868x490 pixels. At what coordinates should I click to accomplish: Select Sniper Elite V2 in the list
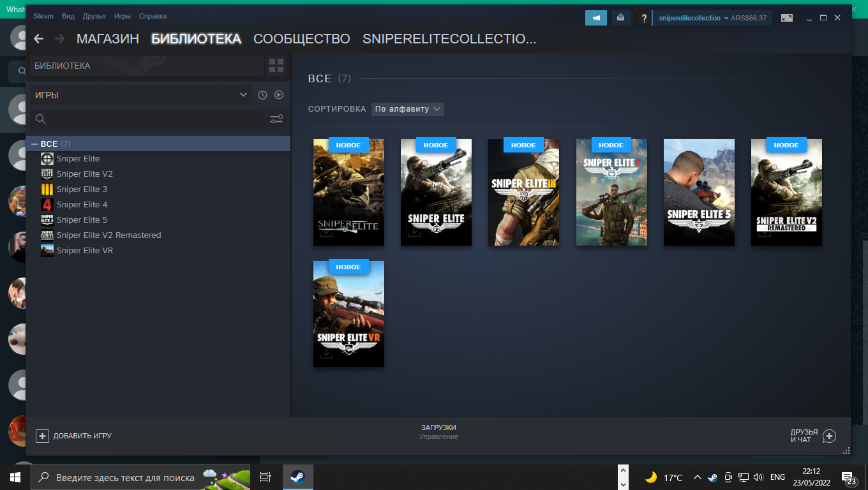pyautogui.click(x=84, y=174)
